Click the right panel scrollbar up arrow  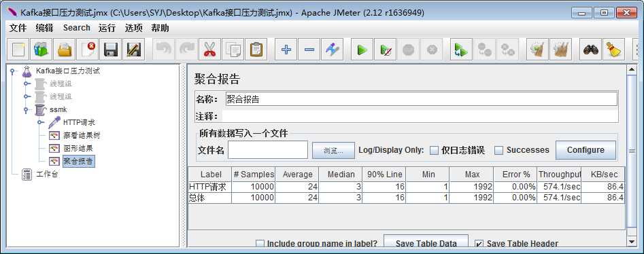tap(632, 70)
